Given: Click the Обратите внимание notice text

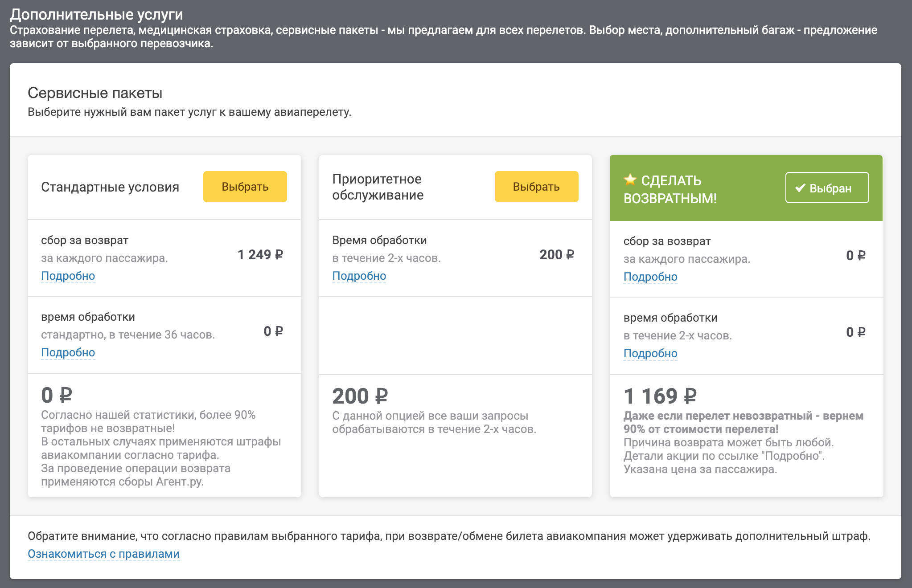Looking at the screenshot, I should click(x=449, y=536).
